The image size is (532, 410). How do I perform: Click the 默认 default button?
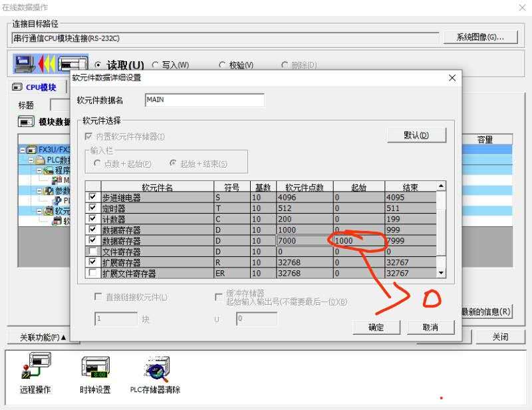point(416,135)
